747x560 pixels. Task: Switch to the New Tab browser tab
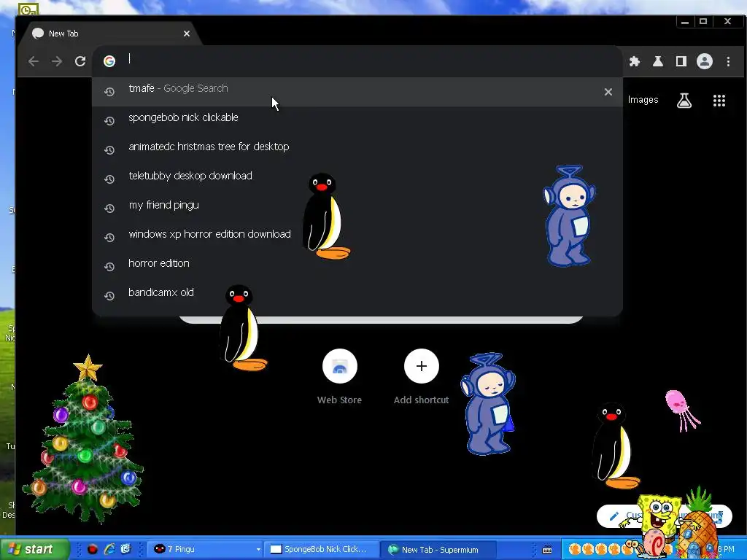point(109,34)
